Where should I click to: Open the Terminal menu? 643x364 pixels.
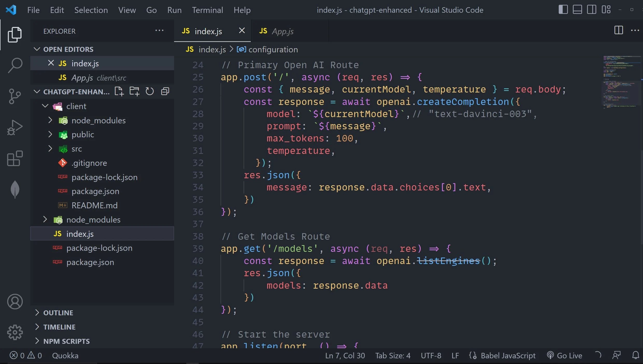(x=207, y=10)
